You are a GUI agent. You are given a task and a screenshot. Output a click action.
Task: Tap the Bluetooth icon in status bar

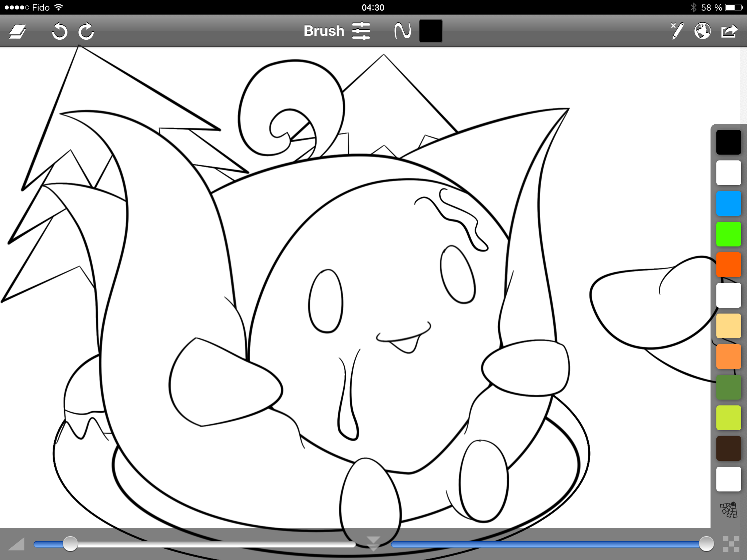pos(693,7)
